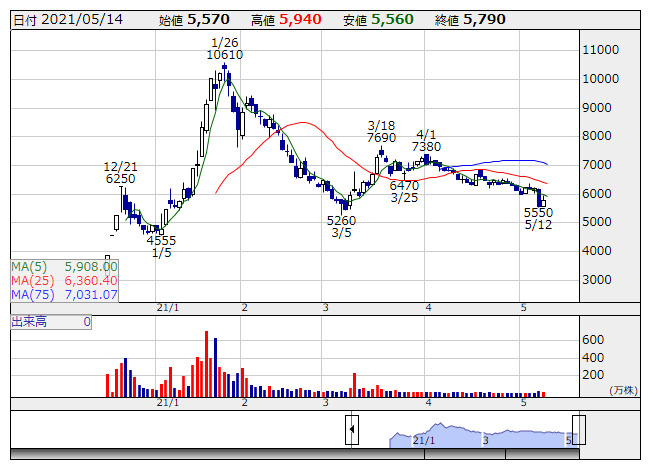This screenshot has height=470, width=653.
Task: Click the 1/26 10610 peak label
Action: tap(225, 48)
